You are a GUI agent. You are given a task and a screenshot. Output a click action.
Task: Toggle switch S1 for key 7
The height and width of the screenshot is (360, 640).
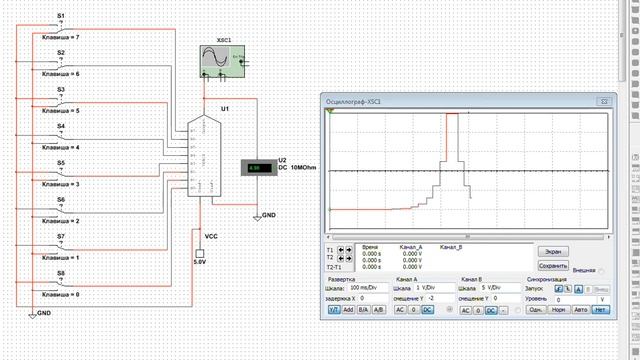pos(61,27)
